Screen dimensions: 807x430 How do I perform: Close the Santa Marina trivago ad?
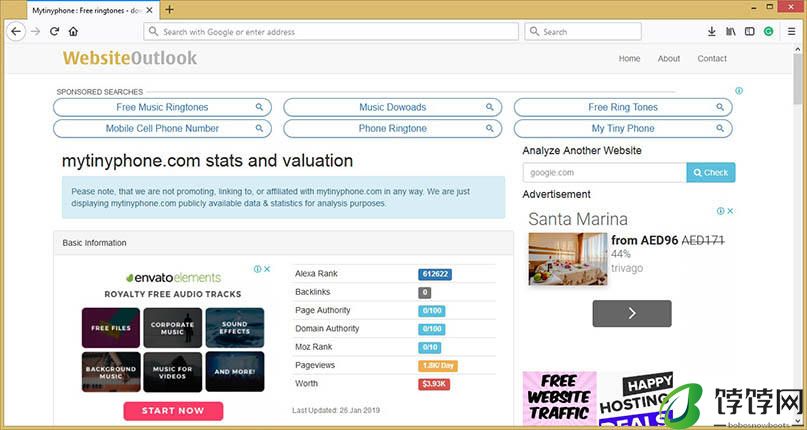(731, 211)
